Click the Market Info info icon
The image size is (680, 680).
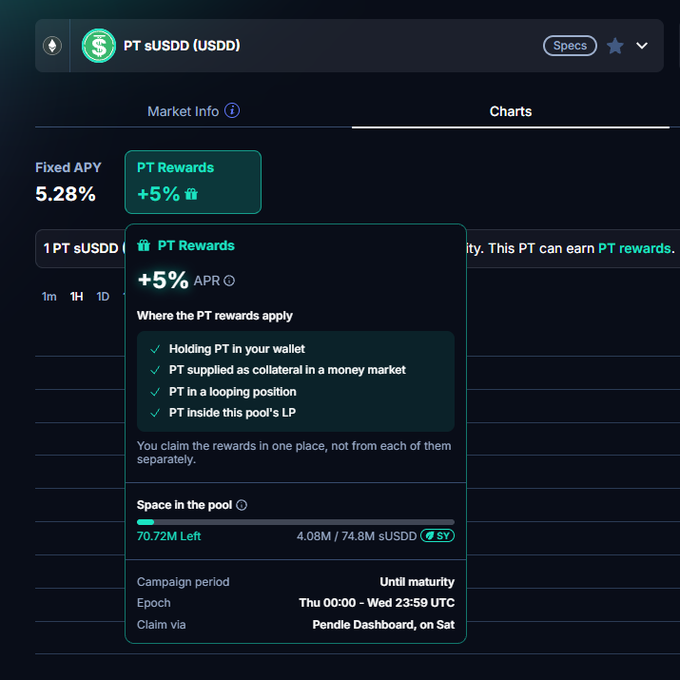[x=232, y=111]
